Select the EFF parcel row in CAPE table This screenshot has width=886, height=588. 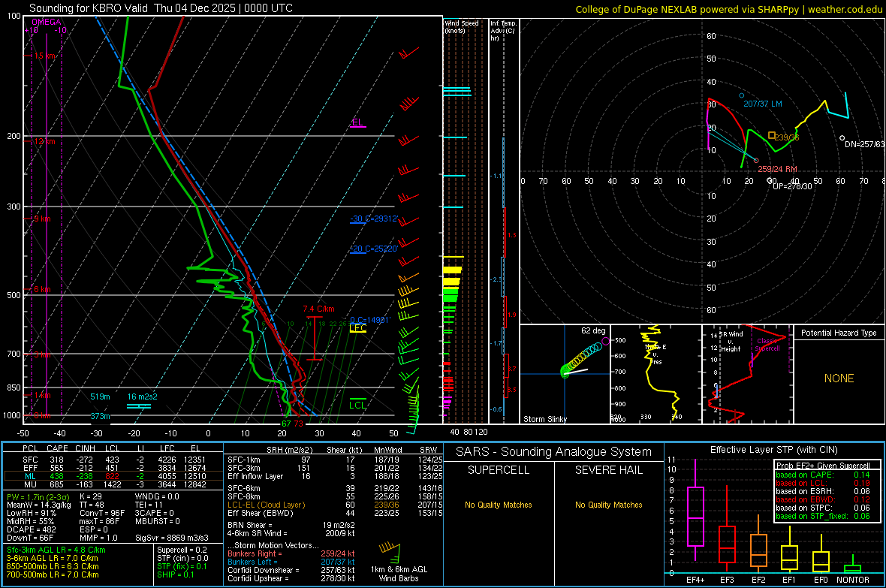click(x=113, y=468)
